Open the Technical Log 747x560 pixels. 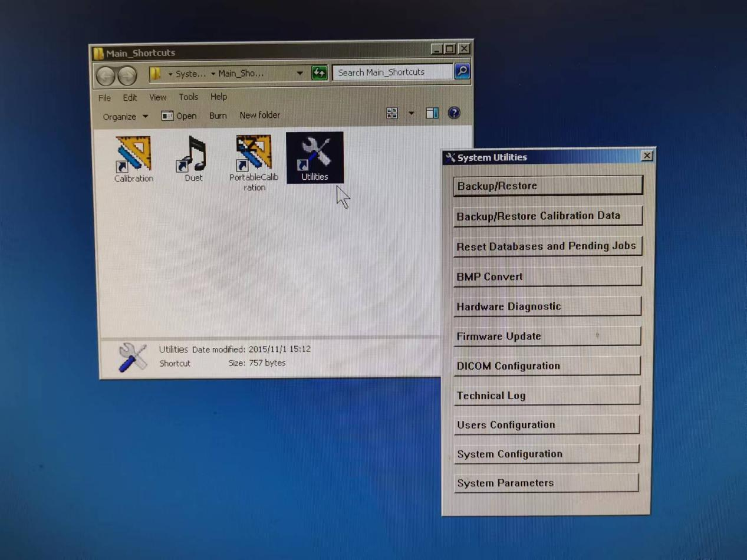(x=547, y=396)
